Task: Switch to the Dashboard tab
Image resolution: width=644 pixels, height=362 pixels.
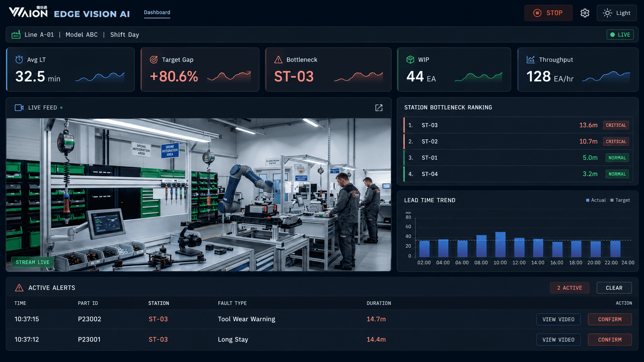Action: click(x=157, y=12)
